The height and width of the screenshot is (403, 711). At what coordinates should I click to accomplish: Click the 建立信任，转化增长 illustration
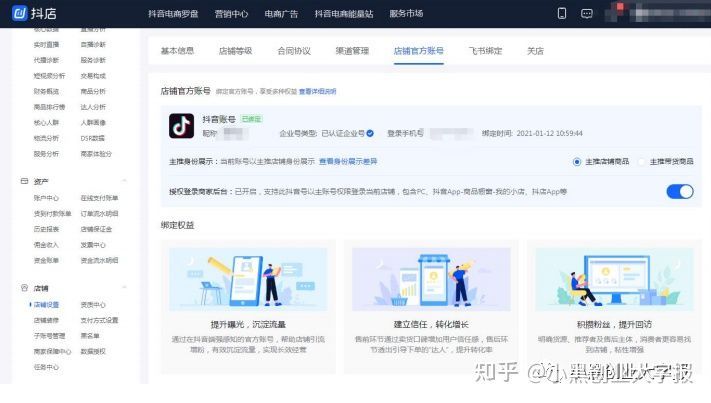click(x=431, y=279)
